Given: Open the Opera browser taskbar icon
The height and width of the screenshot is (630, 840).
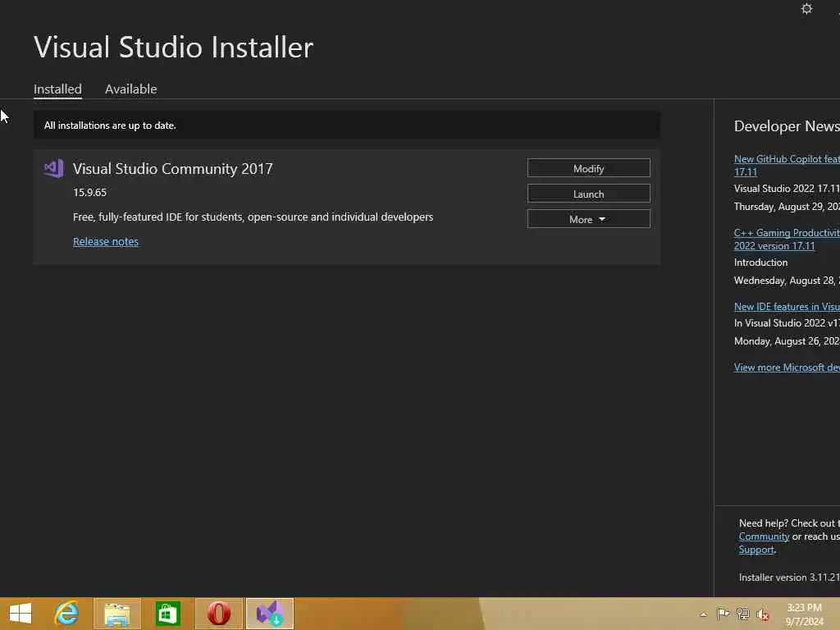Looking at the screenshot, I should (x=218, y=614).
